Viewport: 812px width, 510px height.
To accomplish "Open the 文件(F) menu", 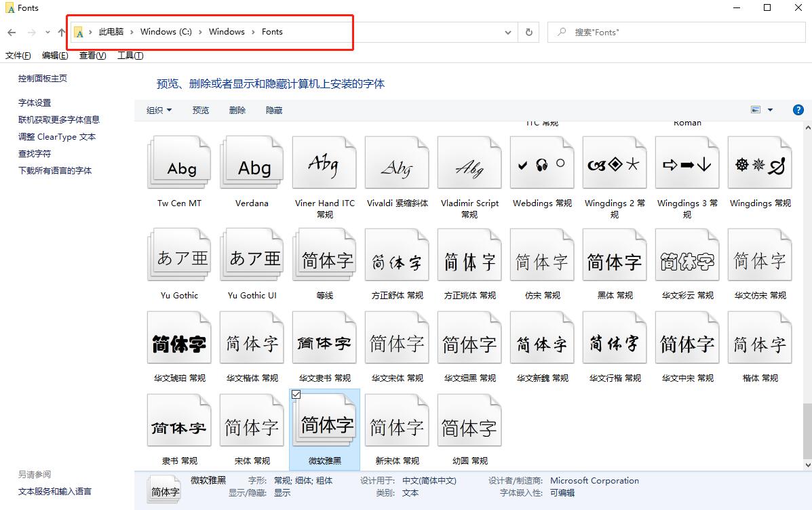I will pos(18,55).
